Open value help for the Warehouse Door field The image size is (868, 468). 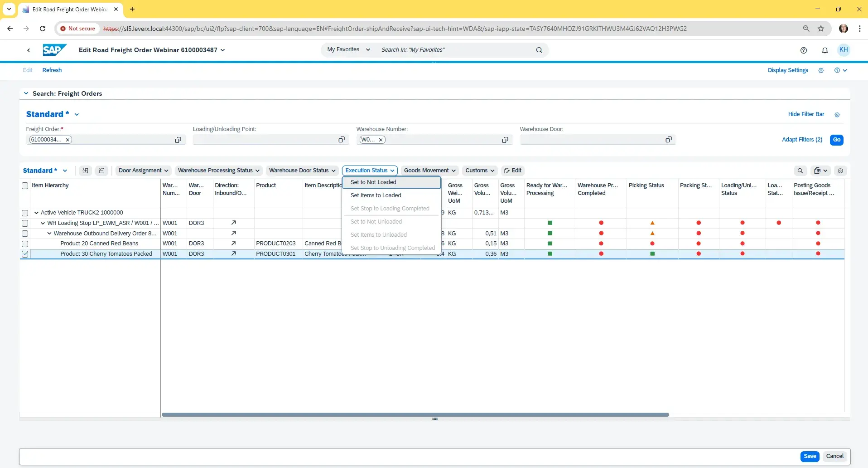[x=668, y=140]
